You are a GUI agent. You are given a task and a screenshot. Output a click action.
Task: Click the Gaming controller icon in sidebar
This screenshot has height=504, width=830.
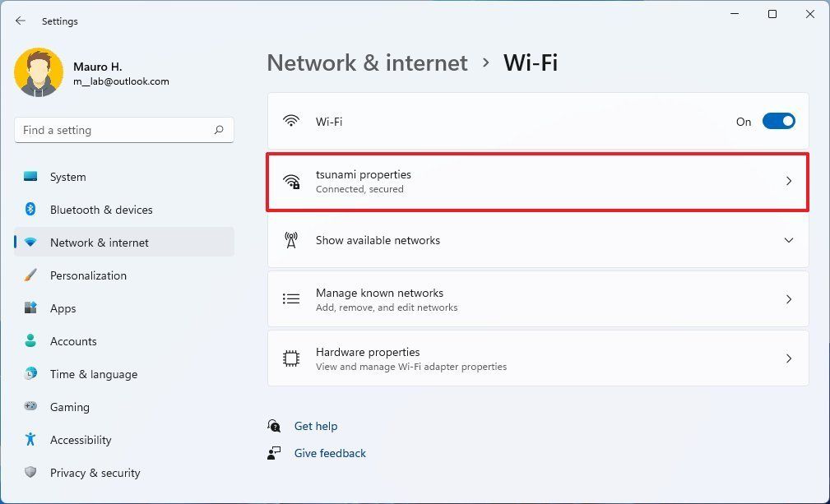[30, 407]
